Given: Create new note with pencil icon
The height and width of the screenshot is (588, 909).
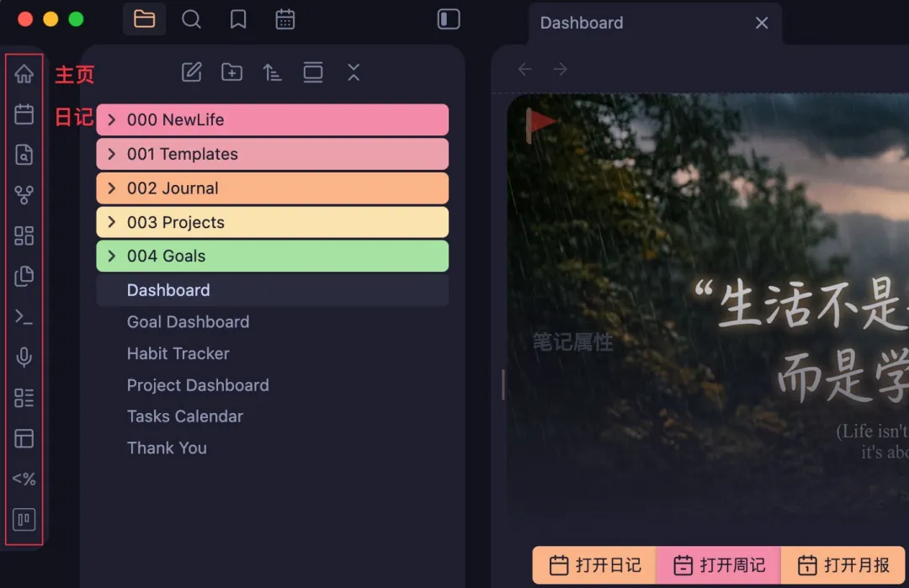Looking at the screenshot, I should (192, 72).
